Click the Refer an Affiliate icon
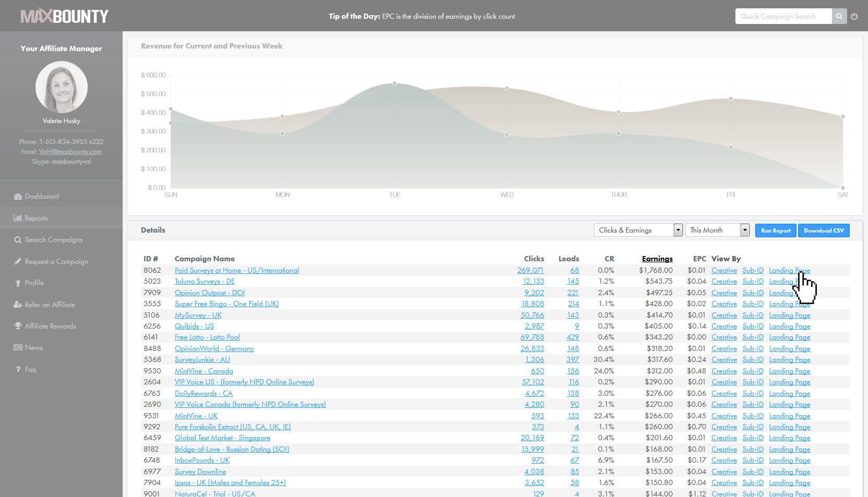868x497 pixels. click(18, 305)
